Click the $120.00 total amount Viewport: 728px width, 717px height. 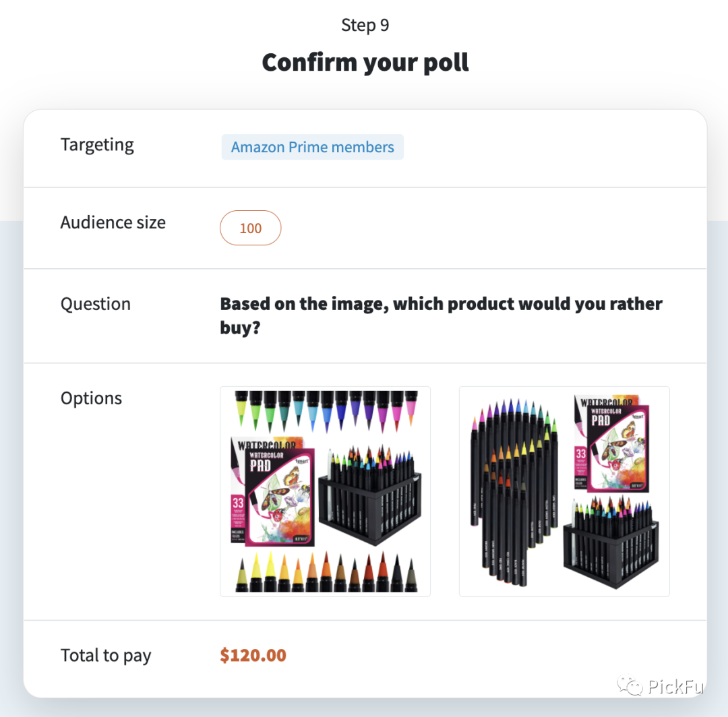[253, 655]
